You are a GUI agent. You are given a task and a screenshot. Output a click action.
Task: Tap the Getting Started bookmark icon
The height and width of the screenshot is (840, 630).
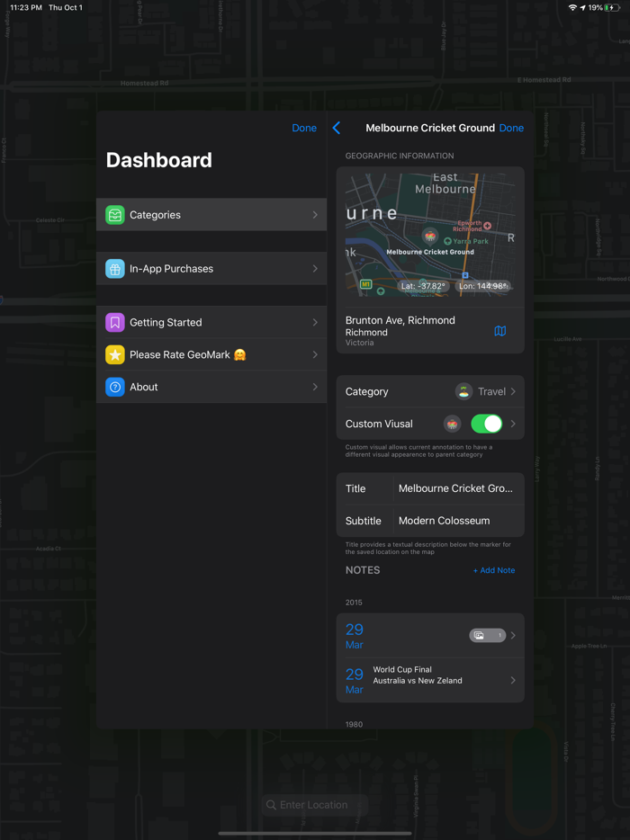(x=114, y=323)
